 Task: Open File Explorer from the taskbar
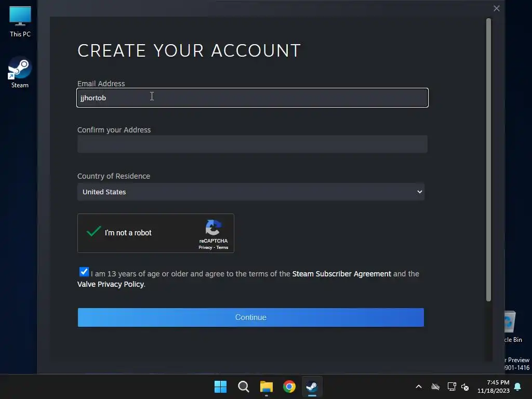[x=267, y=387]
